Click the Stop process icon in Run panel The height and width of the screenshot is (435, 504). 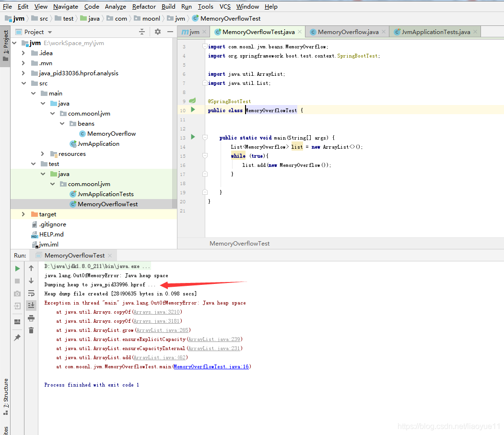(x=17, y=281)
